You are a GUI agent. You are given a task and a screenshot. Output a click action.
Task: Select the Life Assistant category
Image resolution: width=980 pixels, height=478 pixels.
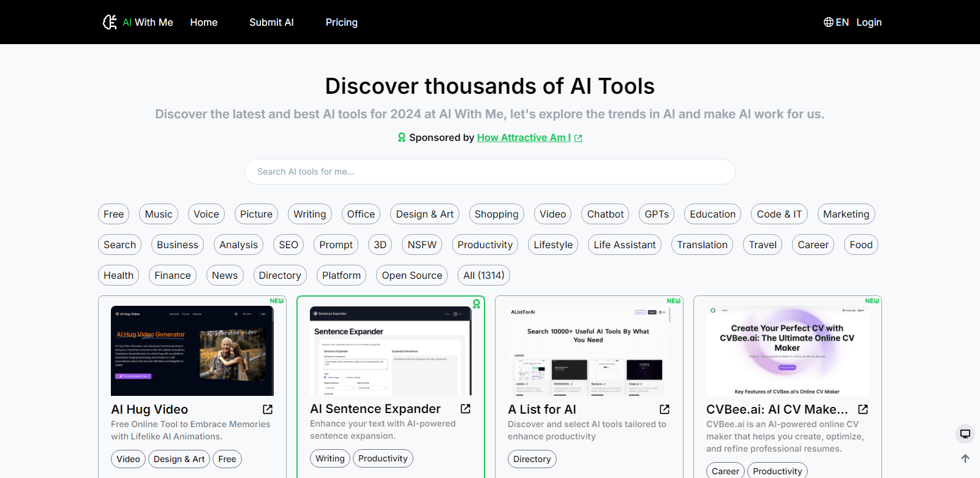[x=625, y=245]
